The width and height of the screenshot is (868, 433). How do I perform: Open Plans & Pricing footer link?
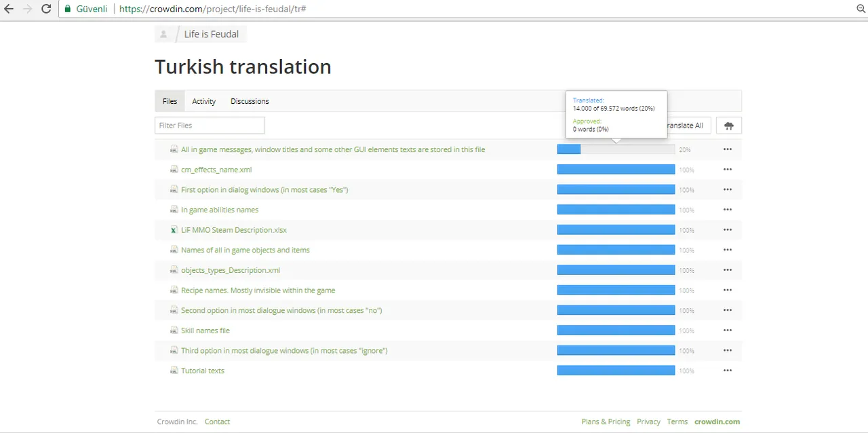pos(606,421)
